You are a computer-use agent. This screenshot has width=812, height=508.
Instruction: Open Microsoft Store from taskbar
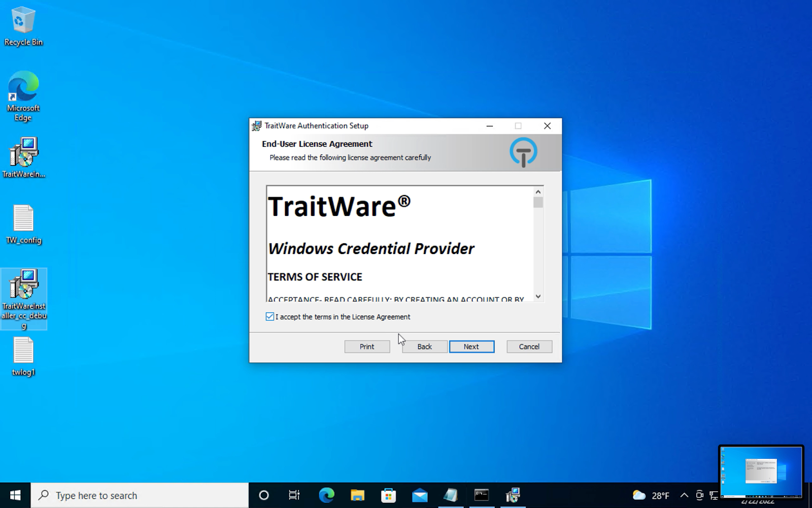click(389, 495)
